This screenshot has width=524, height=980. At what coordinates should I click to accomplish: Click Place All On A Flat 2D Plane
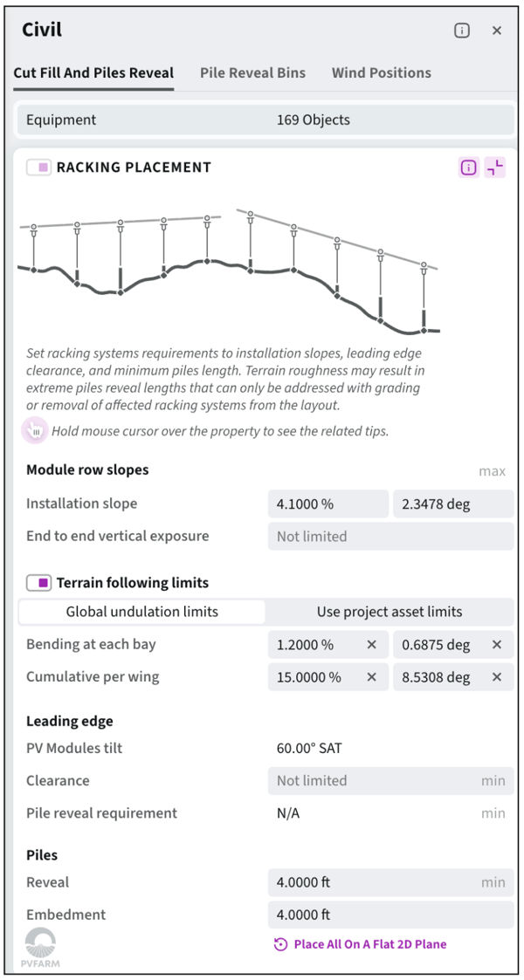(361, 944)
